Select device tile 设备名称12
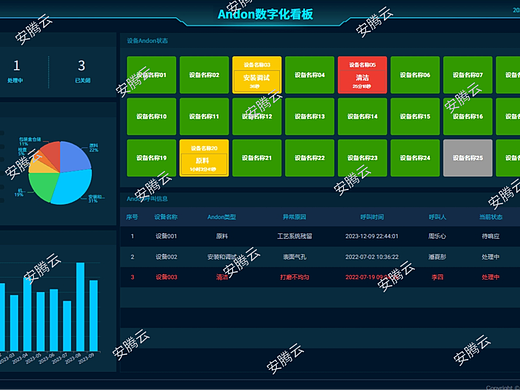Screen dimensions: 520x390 tap(257, 116)
